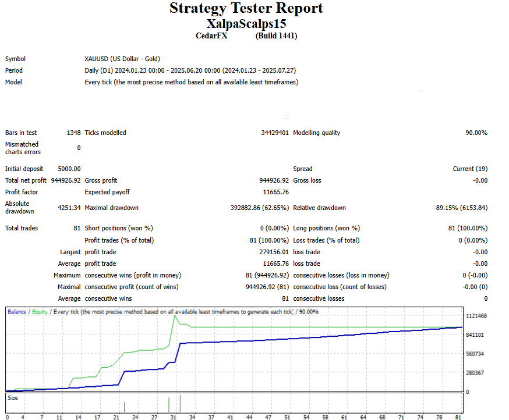Click the Balance legend label
Image resolution: width=509 pixels, height=420 pixels.
click(x=17, y=312)
